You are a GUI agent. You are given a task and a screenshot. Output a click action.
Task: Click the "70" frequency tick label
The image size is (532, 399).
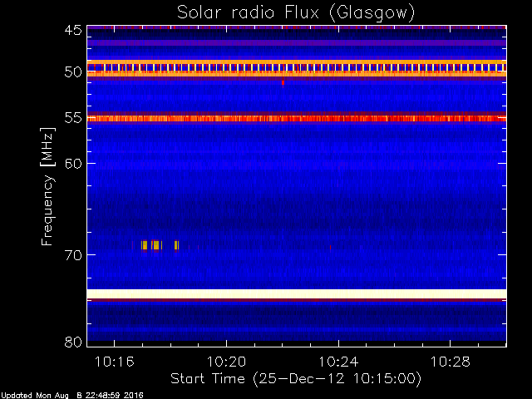[73, 255]
